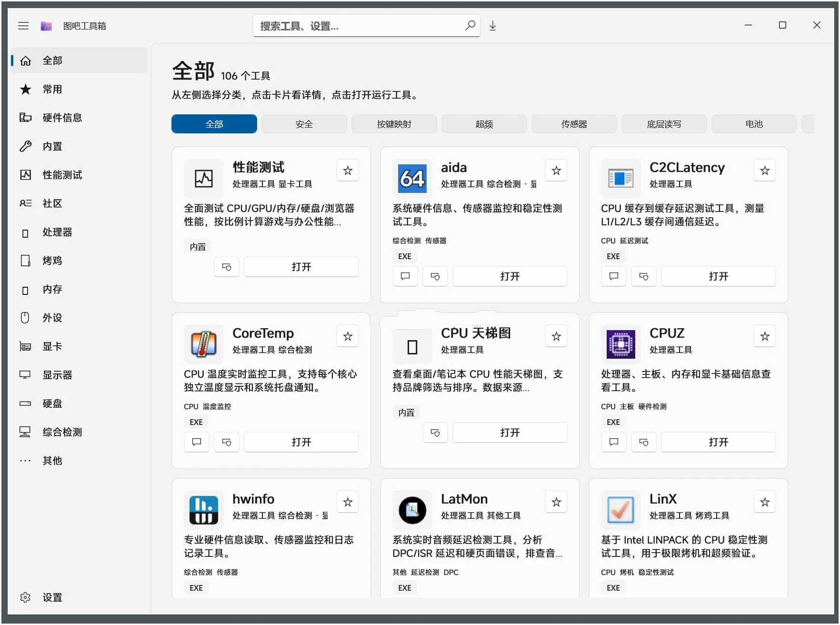Favorite the hwinfo card with star
840x625 pixels.
pyautogui.click(x=348, y=502)
